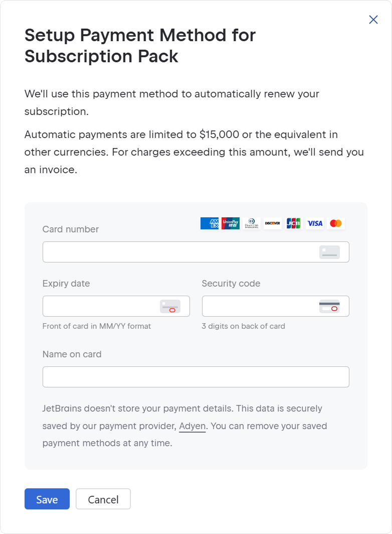Click the CVV icon in Security code field
The height and width of the screenshot is (534, 392).
click(329, 306)
